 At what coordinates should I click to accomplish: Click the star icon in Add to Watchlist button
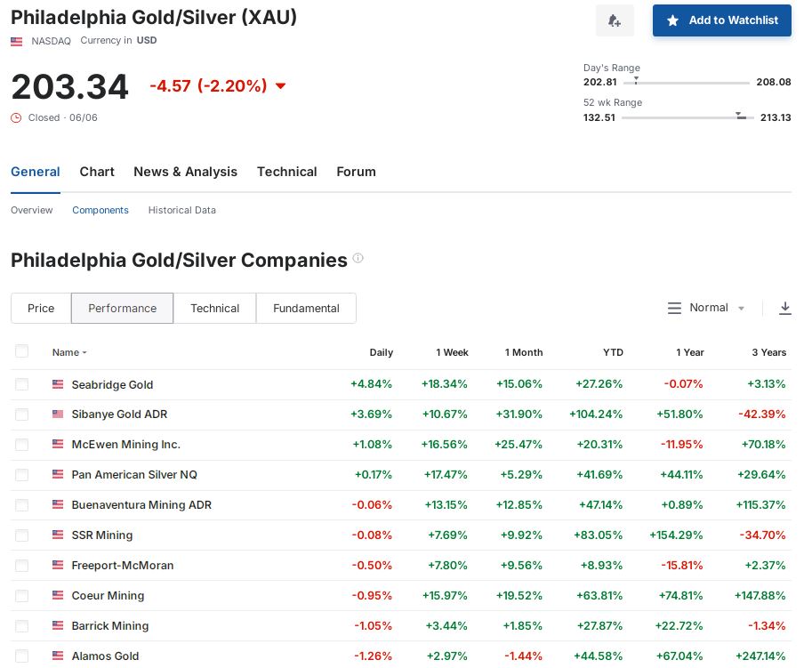[673, 20]
